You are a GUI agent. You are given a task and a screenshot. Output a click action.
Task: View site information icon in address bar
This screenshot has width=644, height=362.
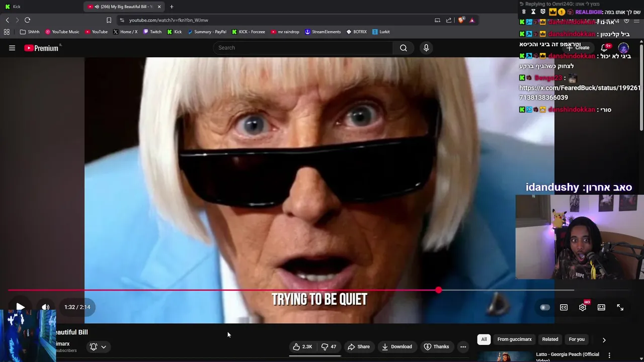122,20
